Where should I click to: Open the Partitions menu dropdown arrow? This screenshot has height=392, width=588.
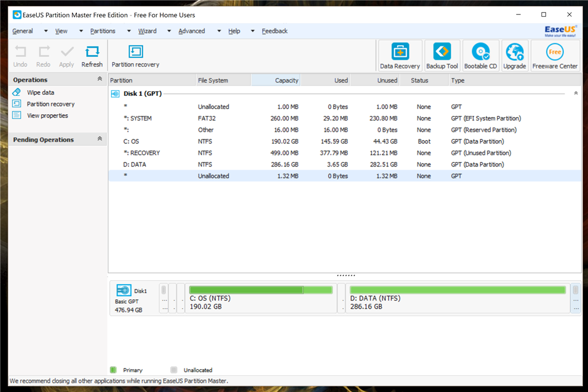point(129,31)
